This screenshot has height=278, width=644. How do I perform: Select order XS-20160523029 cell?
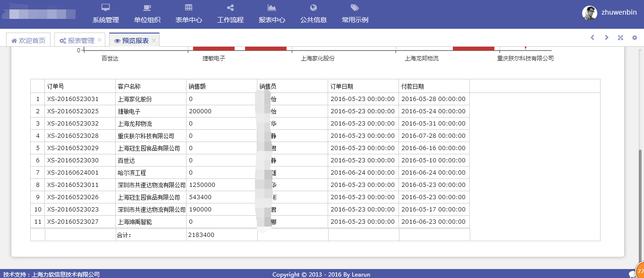tap(80, 148)
